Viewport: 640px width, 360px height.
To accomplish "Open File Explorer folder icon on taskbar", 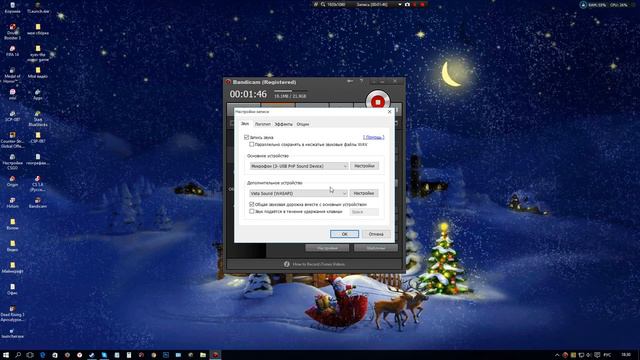I will coord(203,355).
